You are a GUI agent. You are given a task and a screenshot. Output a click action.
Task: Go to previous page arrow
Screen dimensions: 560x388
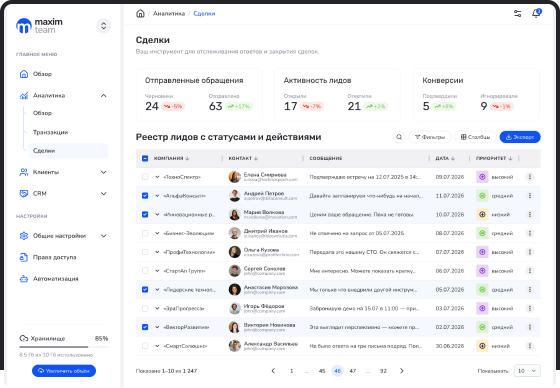point(273,371)
